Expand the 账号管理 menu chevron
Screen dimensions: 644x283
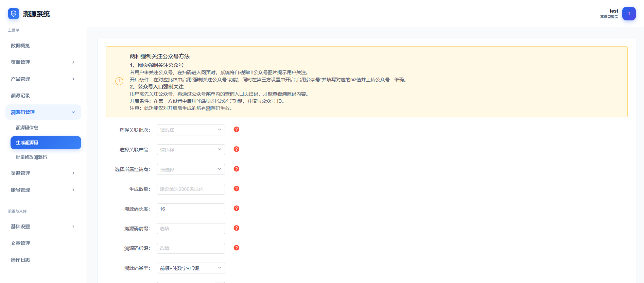pyautogui.click(x=73, y=190)
